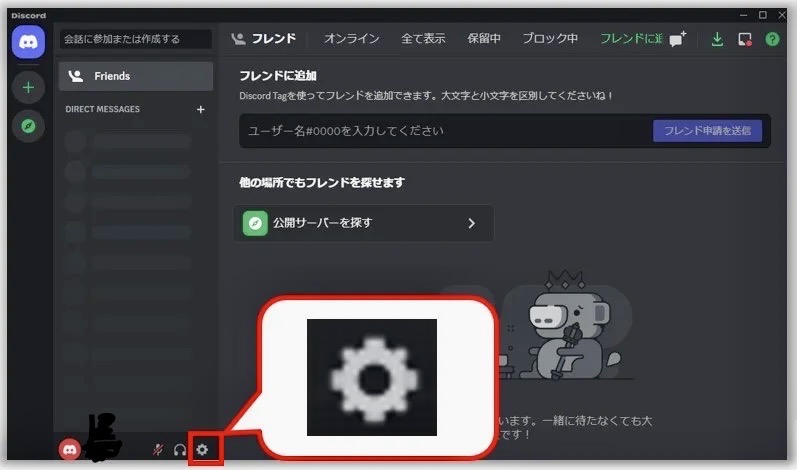
Task: Click the DIRECT MESSAGES heading
Action: point(103,109)
